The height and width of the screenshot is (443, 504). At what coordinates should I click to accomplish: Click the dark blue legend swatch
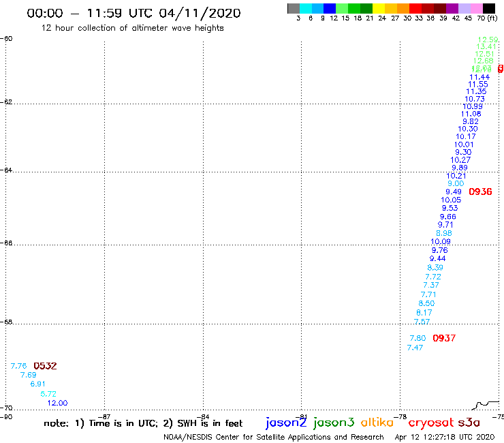click(x=330, y=8)
